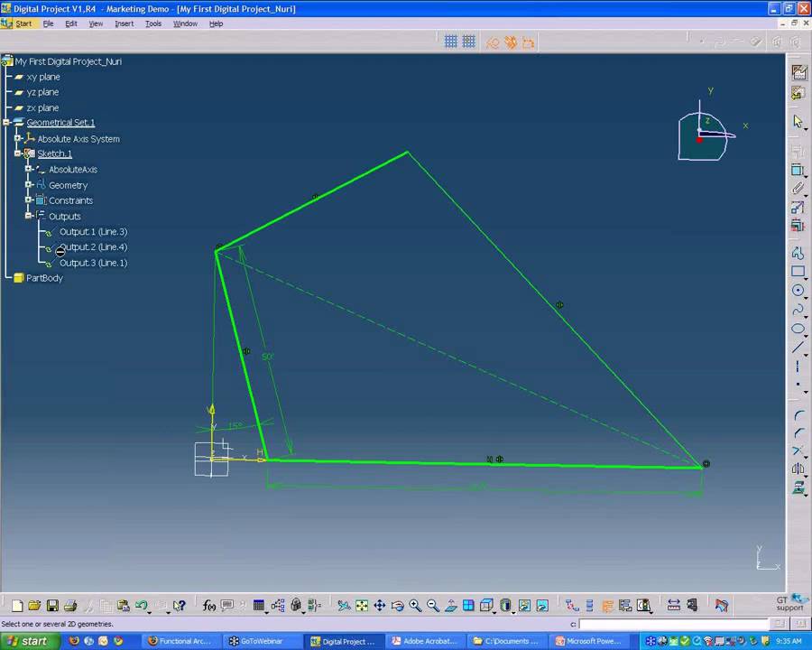This screenshot has height=650, width=812.
Task: Select the Chamfer tool
Action: [x=798, y=433]
